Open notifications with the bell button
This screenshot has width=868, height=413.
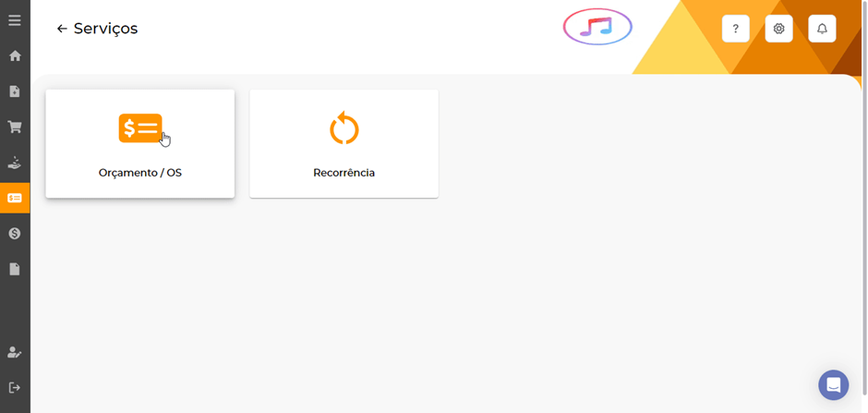822,29
